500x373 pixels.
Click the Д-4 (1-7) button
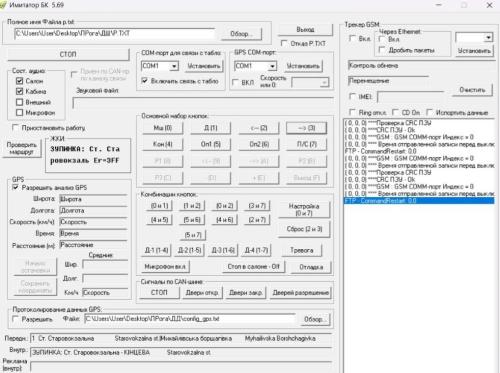click(256, 250)
